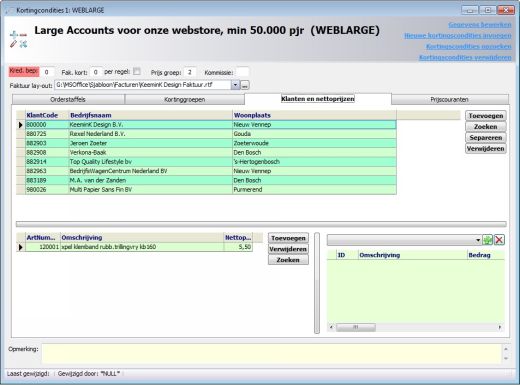
Task: Select the Jeroen Zoeter row
Action: coord(211,143)
